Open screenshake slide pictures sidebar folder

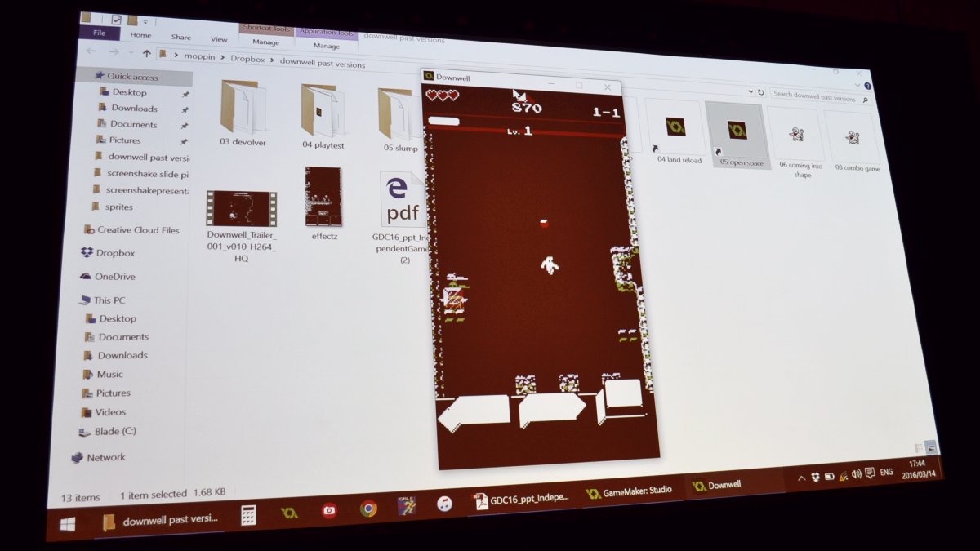[140, 173]
